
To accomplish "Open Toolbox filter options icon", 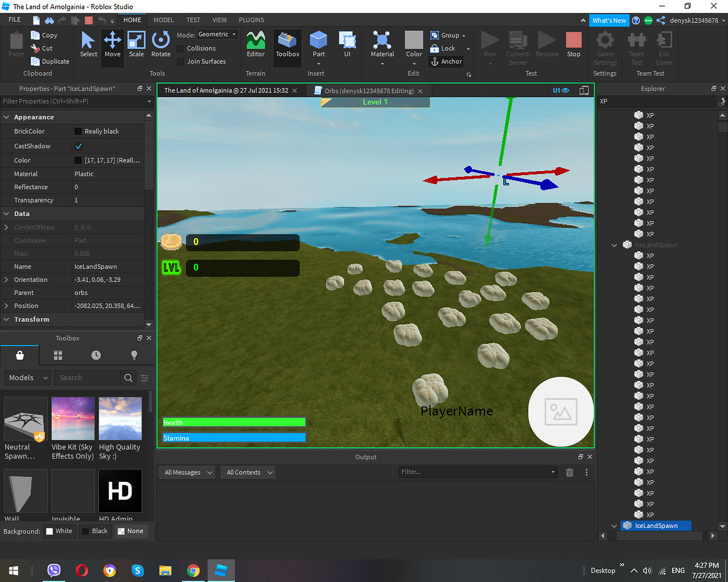I will coord(144,378).
